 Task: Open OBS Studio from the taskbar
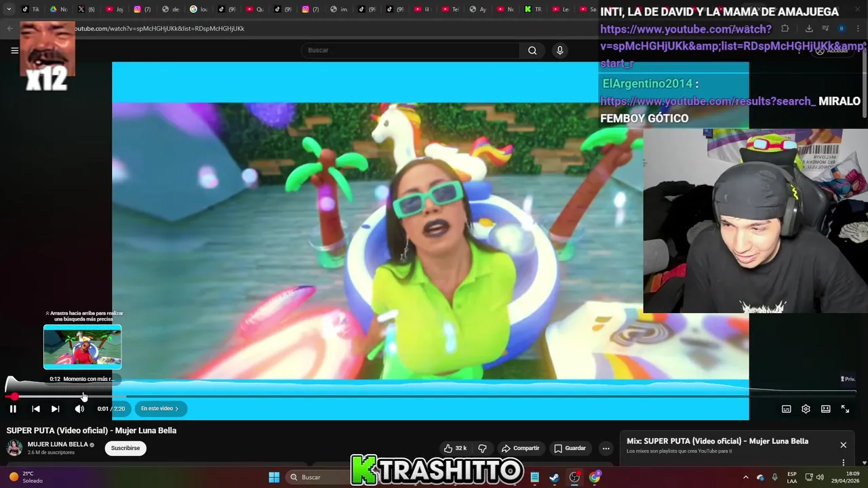pos(574,477)
